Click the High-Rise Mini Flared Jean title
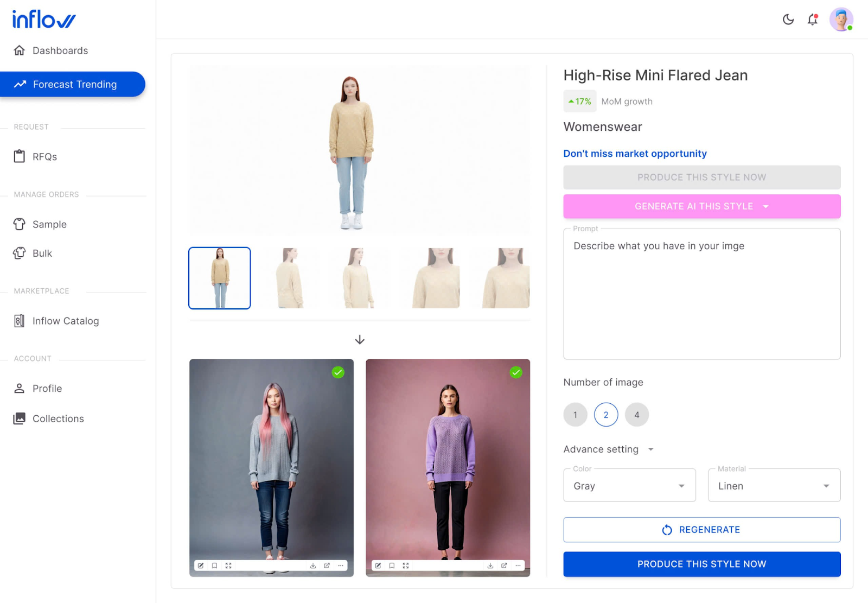 click(655, 75)
